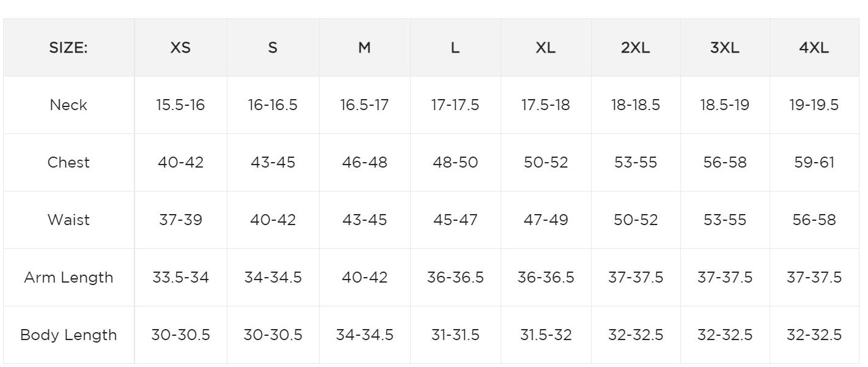This screenshot has width=868, height=367.
Task: Click the 46-48 chest value for M
Action: coord(364,163)
